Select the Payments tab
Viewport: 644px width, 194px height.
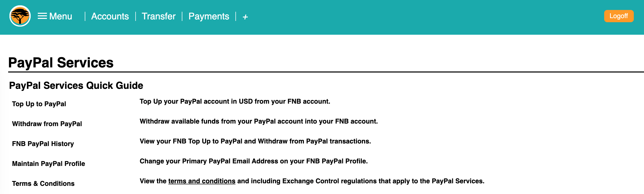209,16
